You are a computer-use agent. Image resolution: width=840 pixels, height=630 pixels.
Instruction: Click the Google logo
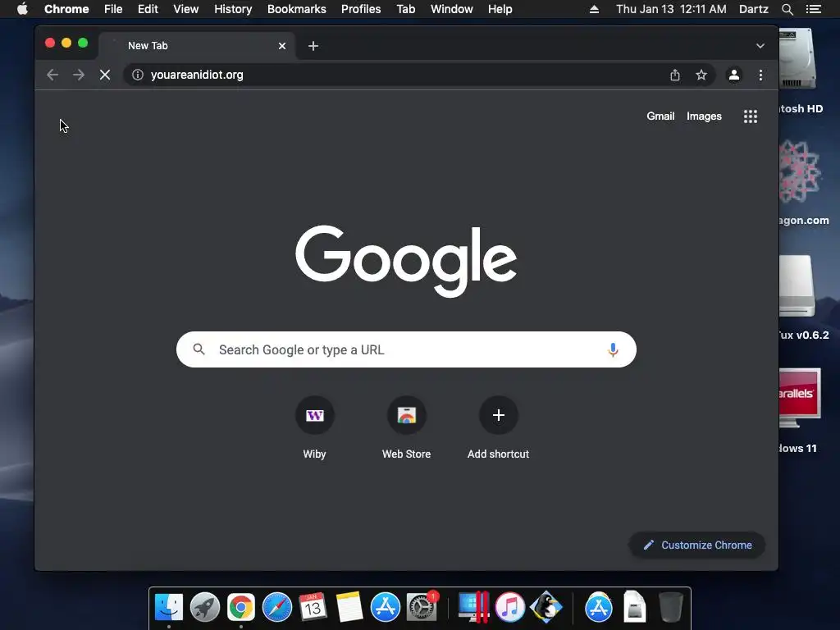406,260
